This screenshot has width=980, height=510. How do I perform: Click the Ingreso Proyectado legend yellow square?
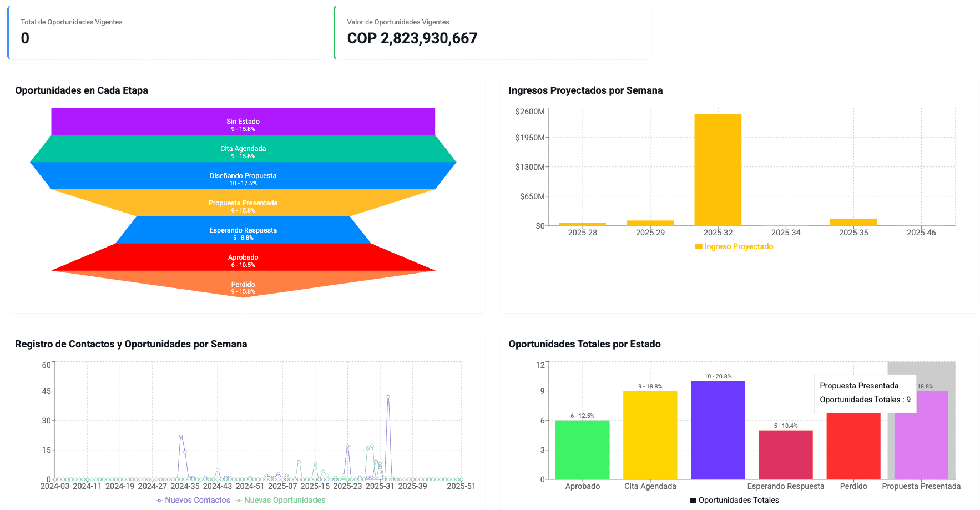click(x=699, y=247)
